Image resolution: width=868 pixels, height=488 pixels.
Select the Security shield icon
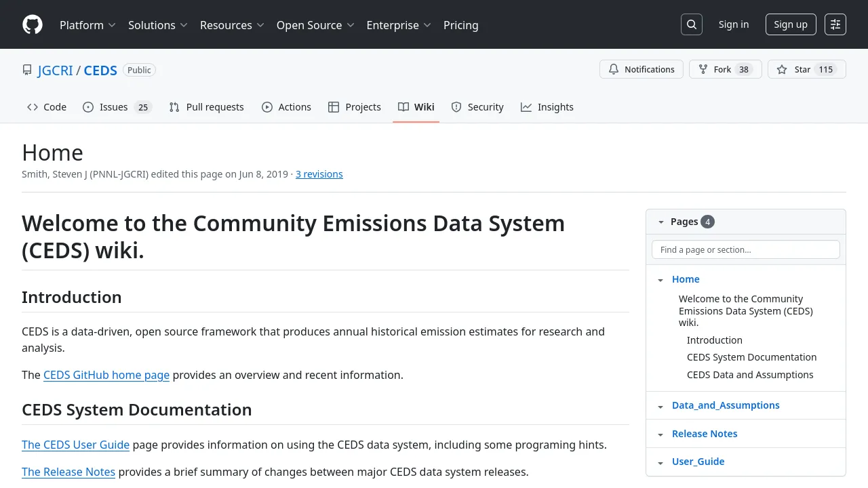click(x=456, y=106)
